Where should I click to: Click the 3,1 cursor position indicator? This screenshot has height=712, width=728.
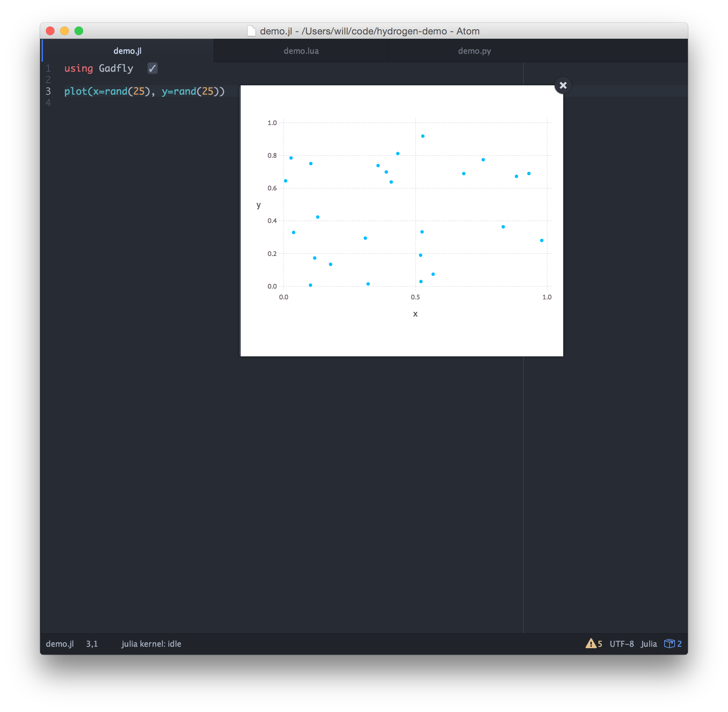(x=92, y=644)
